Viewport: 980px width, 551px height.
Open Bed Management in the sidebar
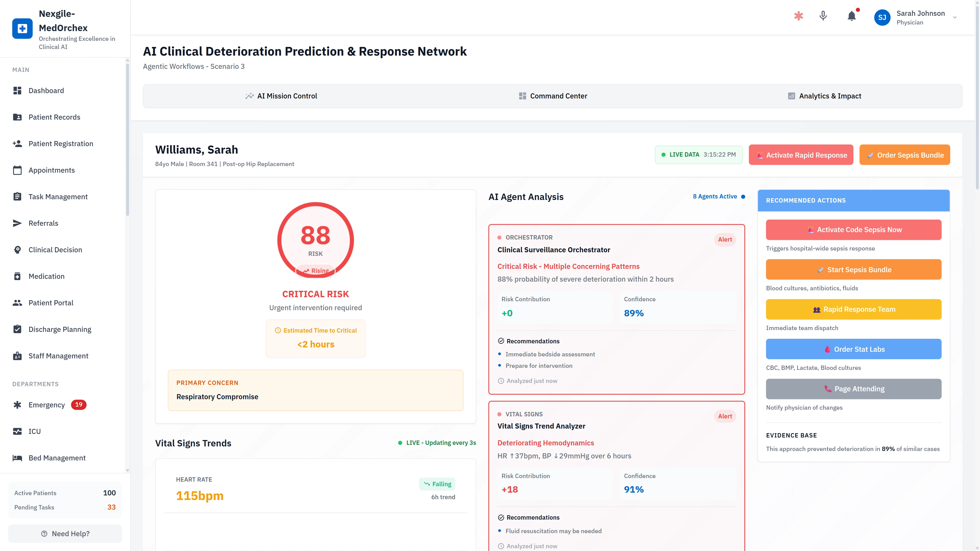pyautogui.click(x=57, y=458)
